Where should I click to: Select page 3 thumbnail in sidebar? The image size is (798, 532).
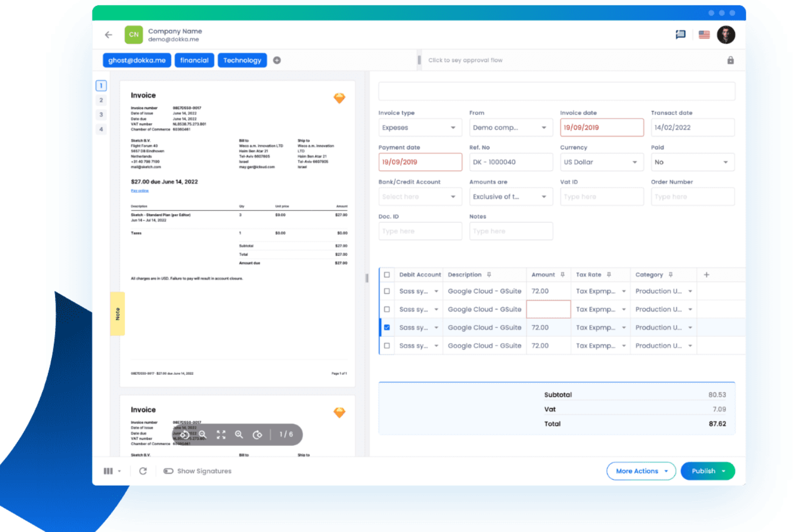[101, 114]
